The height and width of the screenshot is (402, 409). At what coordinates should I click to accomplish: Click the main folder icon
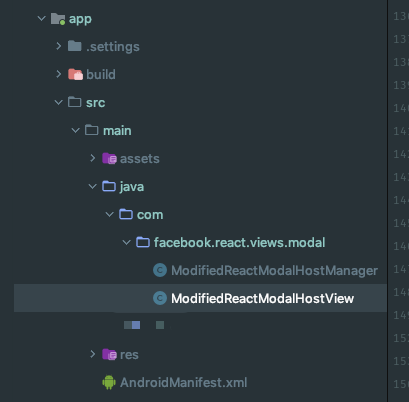[92, 130]
